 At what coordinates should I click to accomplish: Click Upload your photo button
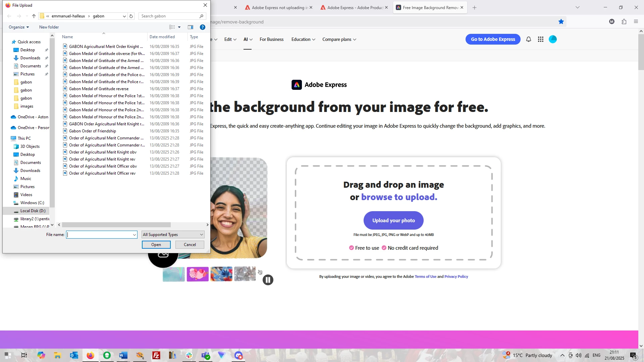393,221
